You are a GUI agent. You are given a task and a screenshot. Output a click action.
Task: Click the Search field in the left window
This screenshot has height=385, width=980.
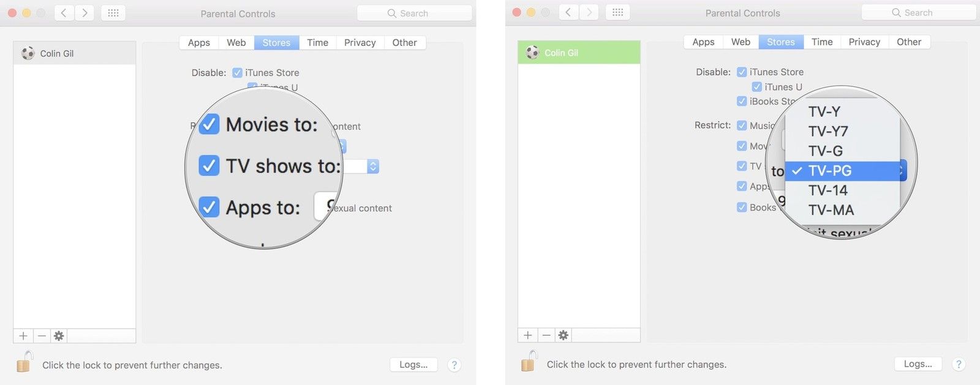415,13
